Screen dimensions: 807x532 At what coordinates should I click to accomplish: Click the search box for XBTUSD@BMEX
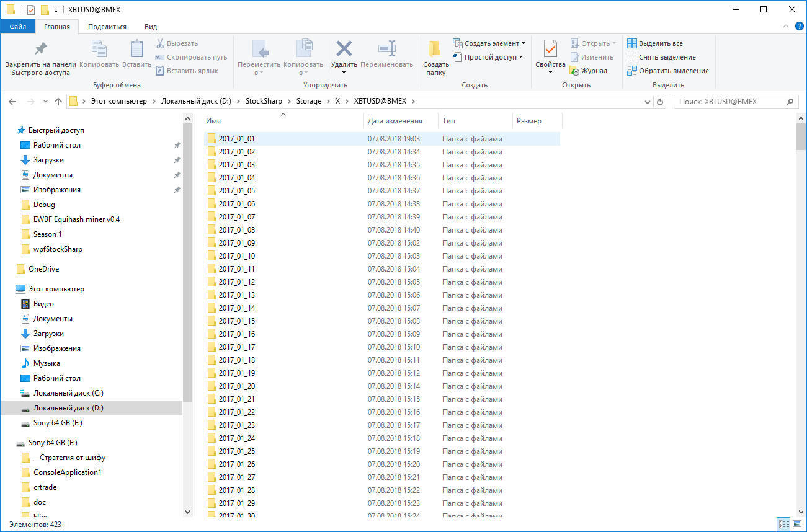pyautogui.click(x=729, y=102)
